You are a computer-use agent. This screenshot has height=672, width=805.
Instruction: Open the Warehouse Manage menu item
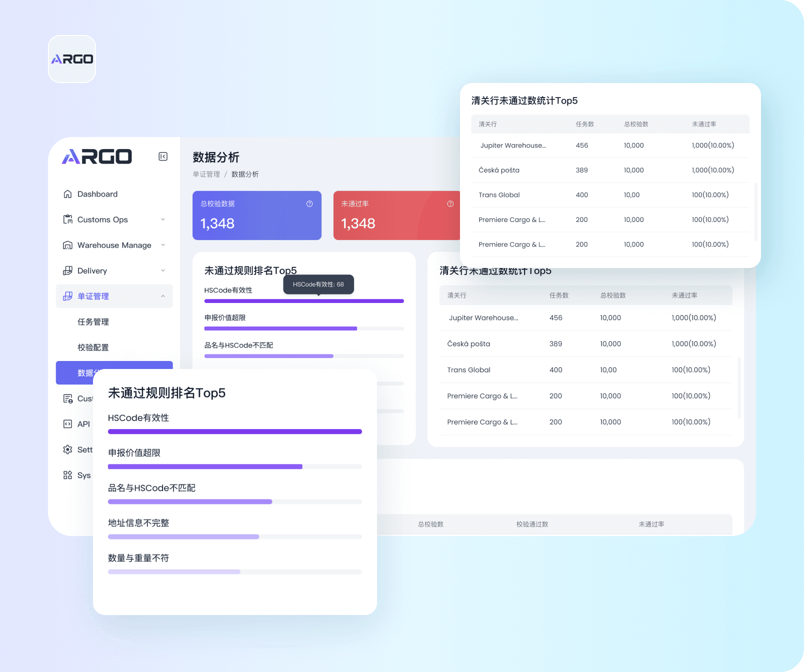(x=114, y=245)
